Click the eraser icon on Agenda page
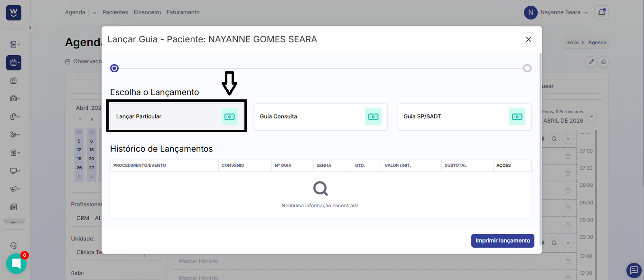 pyautogui.click(x=604, y=62)
